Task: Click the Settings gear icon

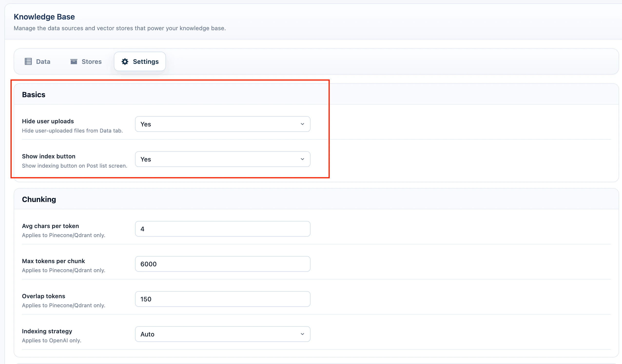Action: [125, 61]
